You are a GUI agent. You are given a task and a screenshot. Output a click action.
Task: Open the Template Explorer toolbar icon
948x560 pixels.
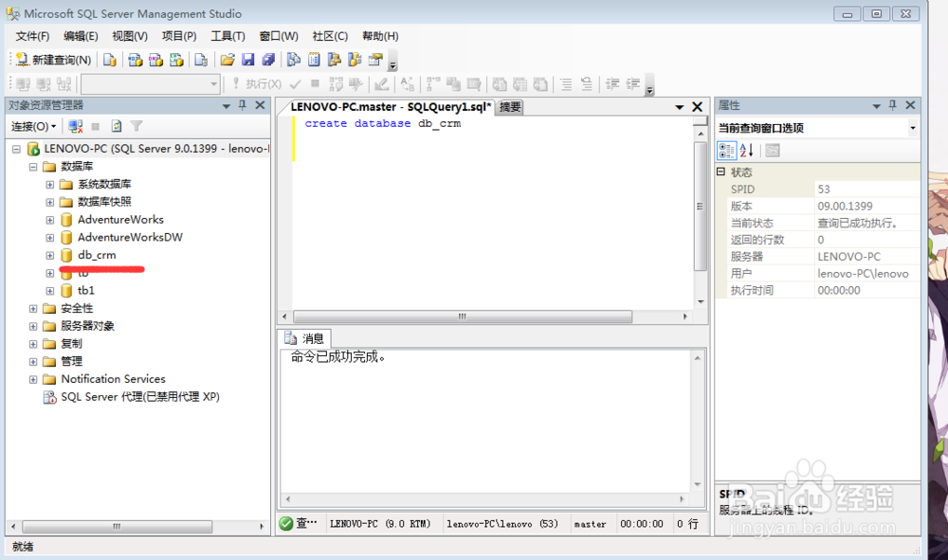[x=355, y=59]
